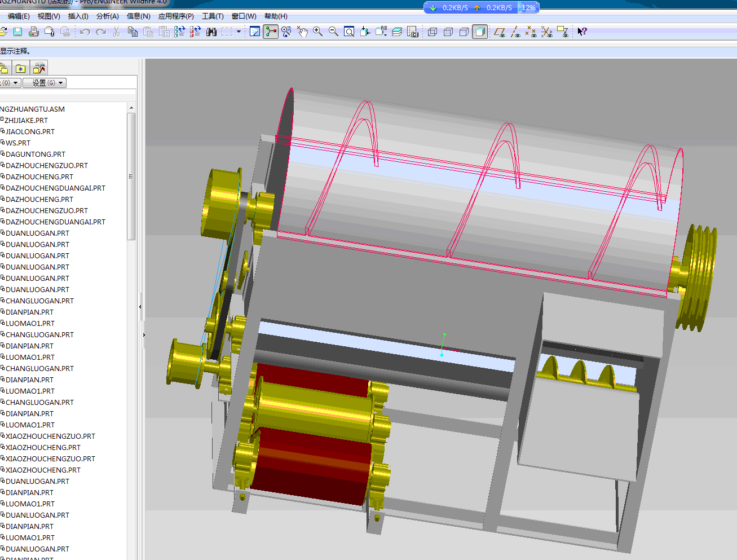
Task: Select the Zoom Out magnifier
Action: click(334, 32)
